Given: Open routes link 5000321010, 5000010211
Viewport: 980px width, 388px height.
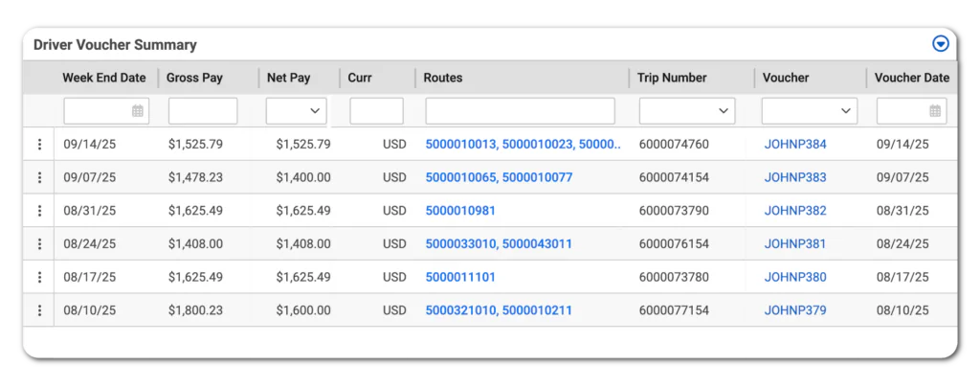Looking at the screenshot, I should point(499,310).
